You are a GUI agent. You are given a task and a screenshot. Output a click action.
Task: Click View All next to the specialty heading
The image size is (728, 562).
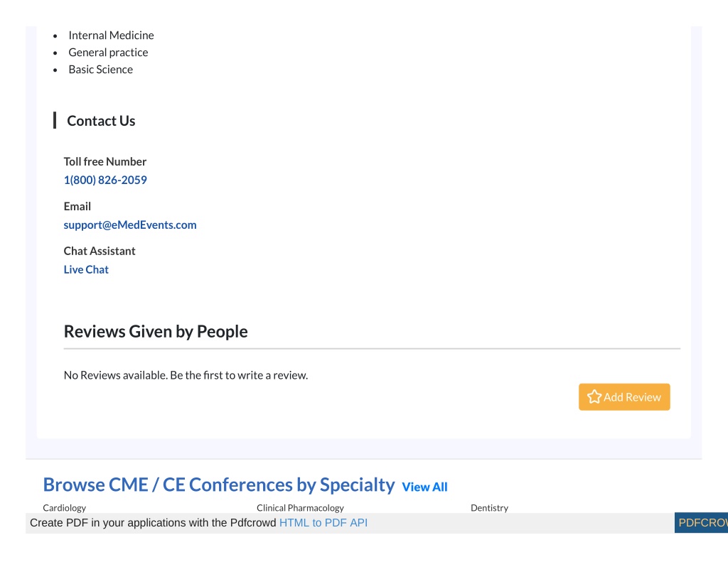click(424, 487)
